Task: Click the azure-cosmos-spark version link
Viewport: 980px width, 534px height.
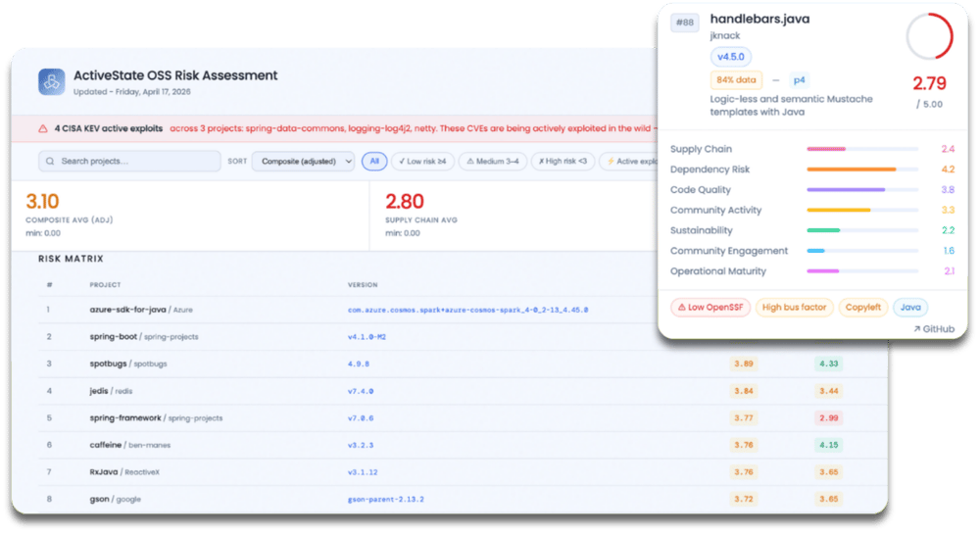Action: 467,310
